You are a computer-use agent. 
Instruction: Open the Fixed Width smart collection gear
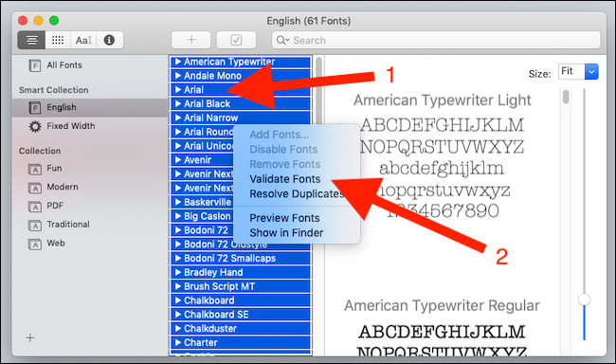35,127
